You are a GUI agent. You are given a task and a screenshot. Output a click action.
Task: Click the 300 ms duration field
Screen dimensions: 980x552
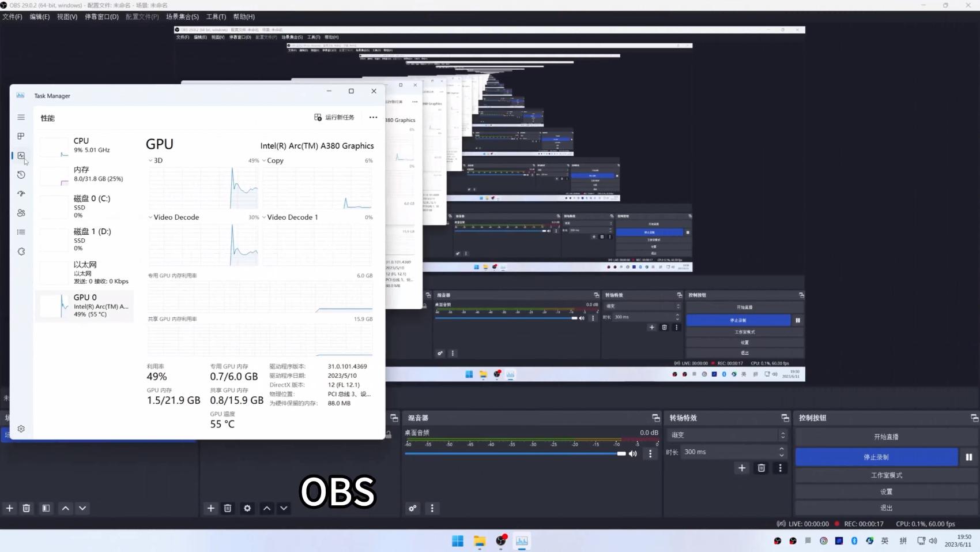point(729,452)
